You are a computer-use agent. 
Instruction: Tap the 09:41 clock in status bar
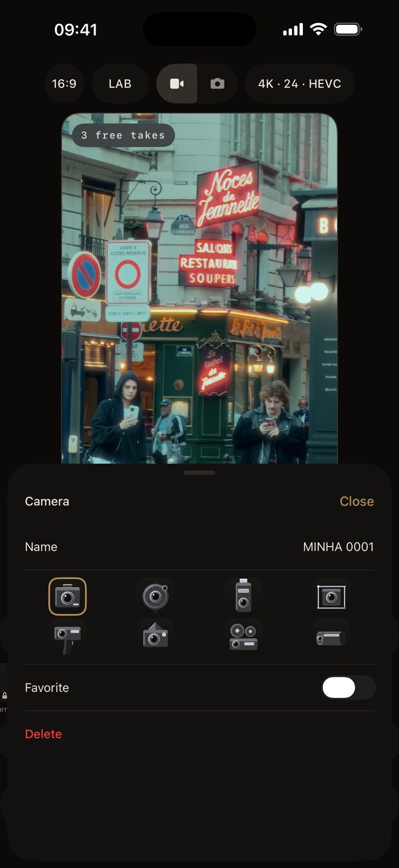click(x=76, y=29)
